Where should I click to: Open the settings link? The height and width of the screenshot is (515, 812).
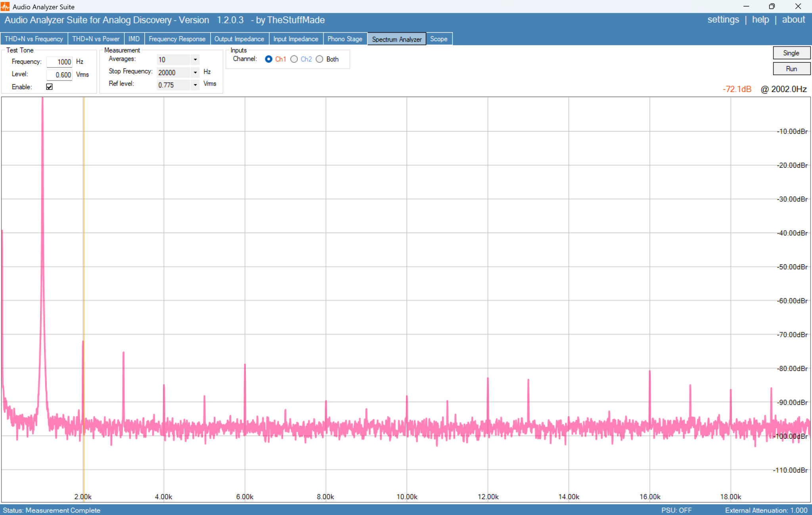[723, 20]
